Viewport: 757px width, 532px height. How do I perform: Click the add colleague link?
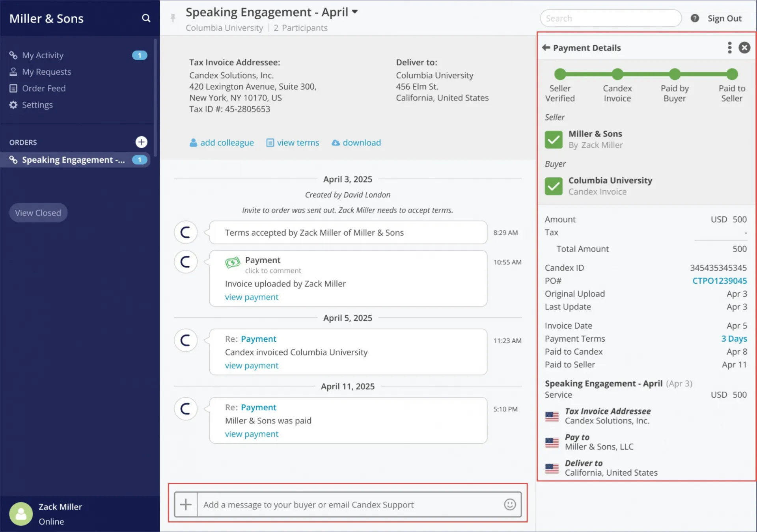pos(222,143)
